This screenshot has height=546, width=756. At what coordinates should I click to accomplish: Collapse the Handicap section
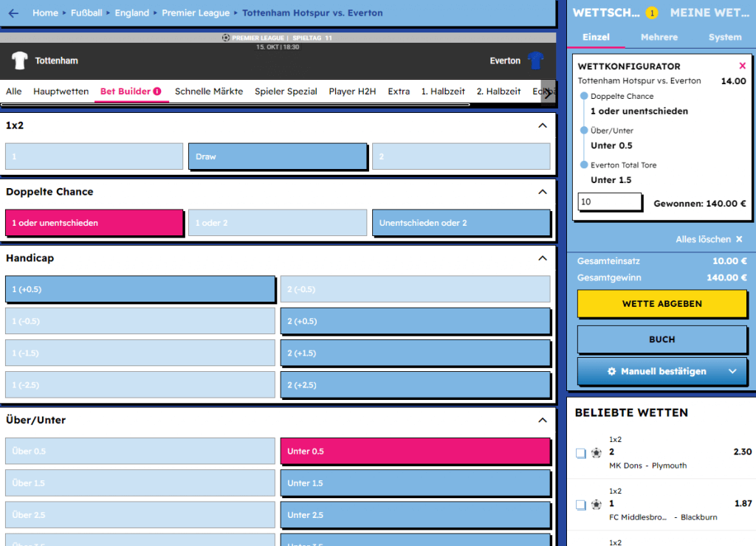(x=543, y=258)
